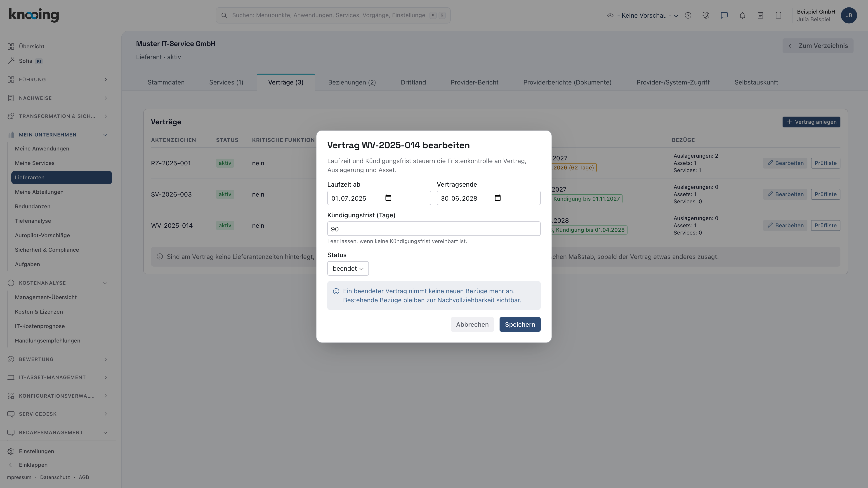Collapse the MEIN UNTERNEHMEN section
Viewport: 868px width, 488px height.
click(58, 135)
